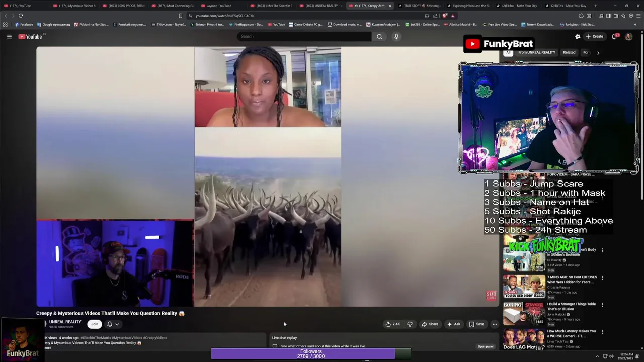644x362 pixels.
Task: Start voice search with the microphone icon
Action: tap(396, 36)
